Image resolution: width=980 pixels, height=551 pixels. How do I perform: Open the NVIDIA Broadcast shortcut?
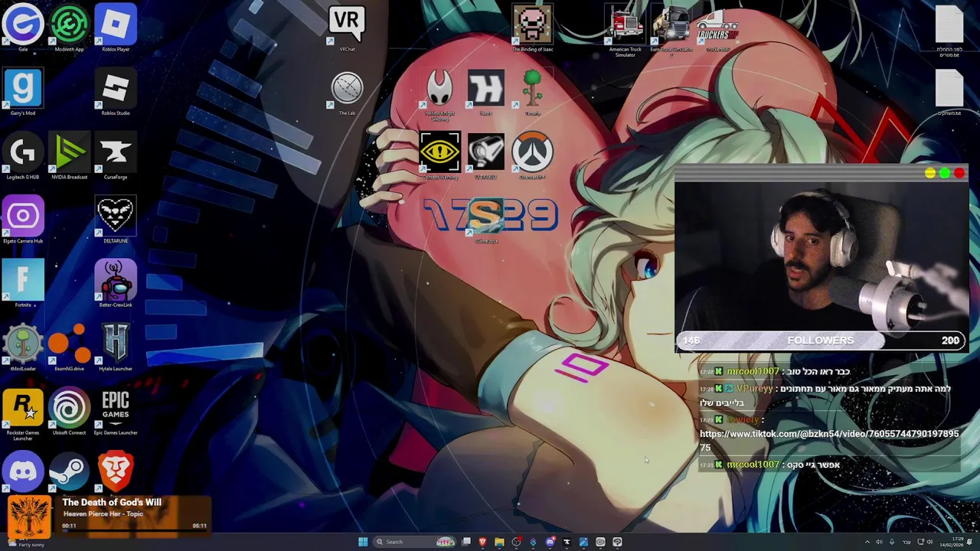(x=70, y=155)
